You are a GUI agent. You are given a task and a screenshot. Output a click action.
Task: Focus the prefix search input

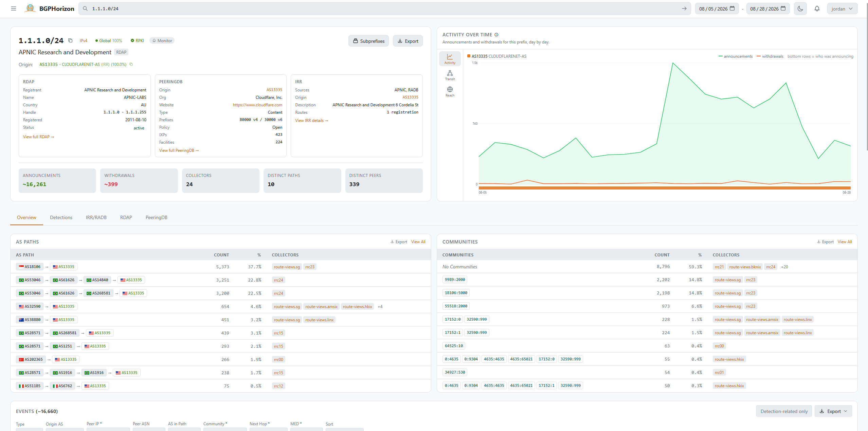click(x=384, y=8)
